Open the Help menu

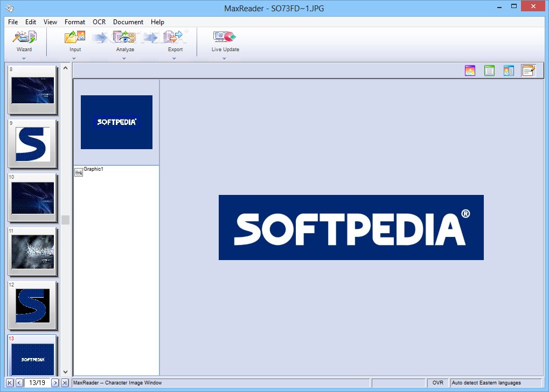[x=157, y=22]
